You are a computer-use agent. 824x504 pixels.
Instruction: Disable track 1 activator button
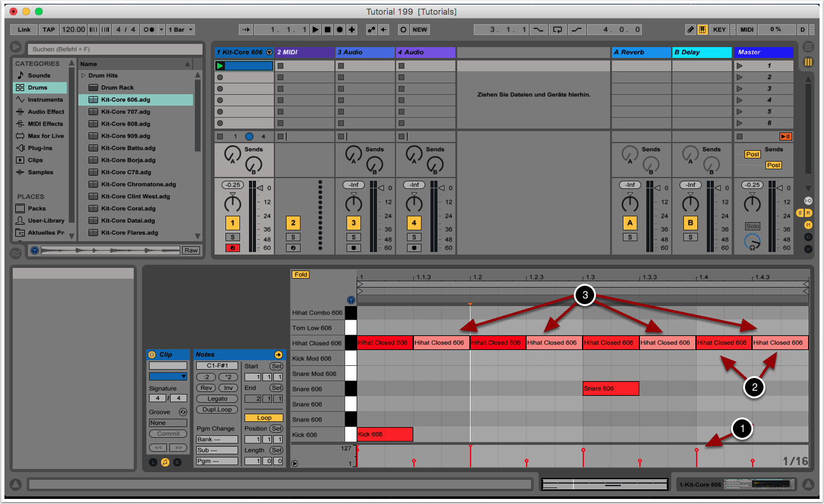233,223
